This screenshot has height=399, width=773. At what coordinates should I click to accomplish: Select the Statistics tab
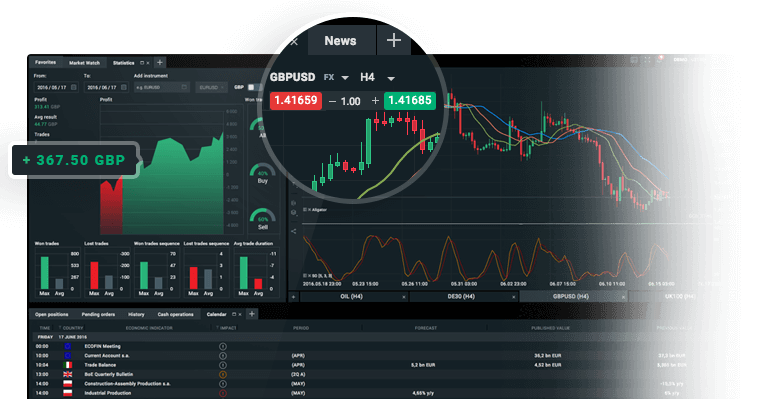coord(123,63)
